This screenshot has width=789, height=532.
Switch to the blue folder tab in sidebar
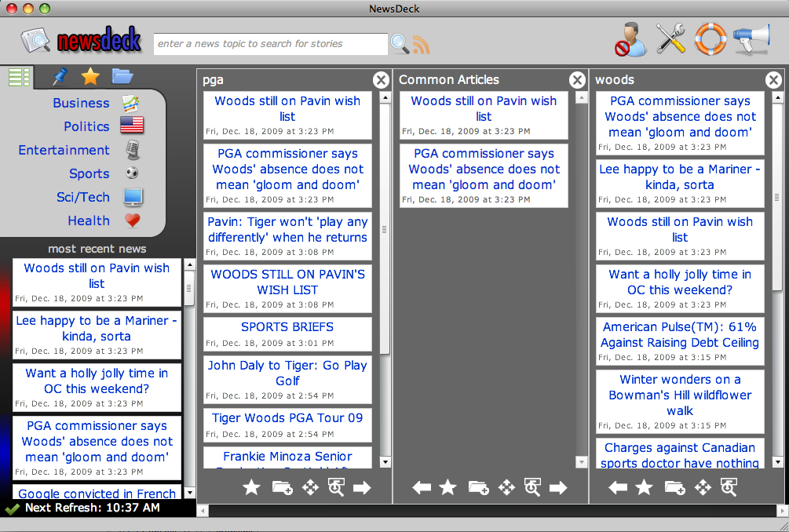pos(122,76)
